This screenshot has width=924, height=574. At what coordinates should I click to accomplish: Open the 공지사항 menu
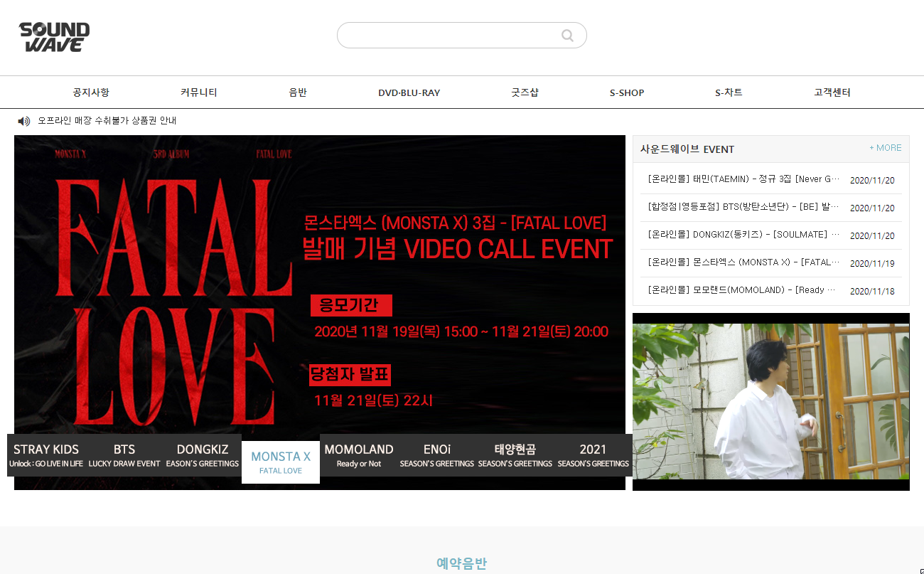pyautogui.click(x=91, y=92)
